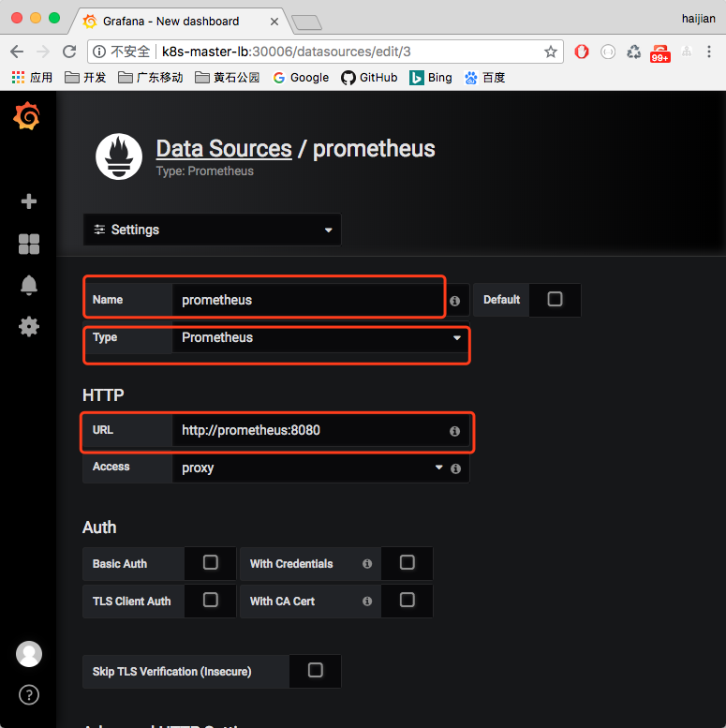Click info icon next to Name field
The image size is (726, 728).
[x=455, y=301]
